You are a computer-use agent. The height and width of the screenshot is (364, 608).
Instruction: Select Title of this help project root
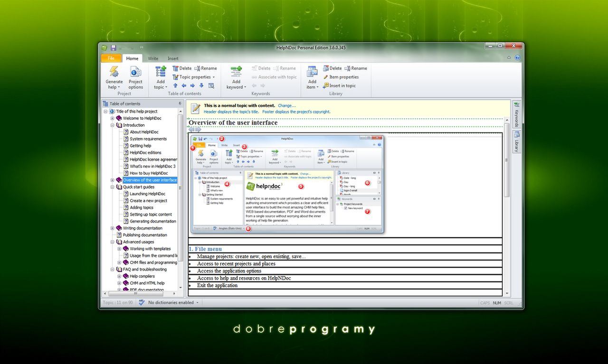coord(137,112)
